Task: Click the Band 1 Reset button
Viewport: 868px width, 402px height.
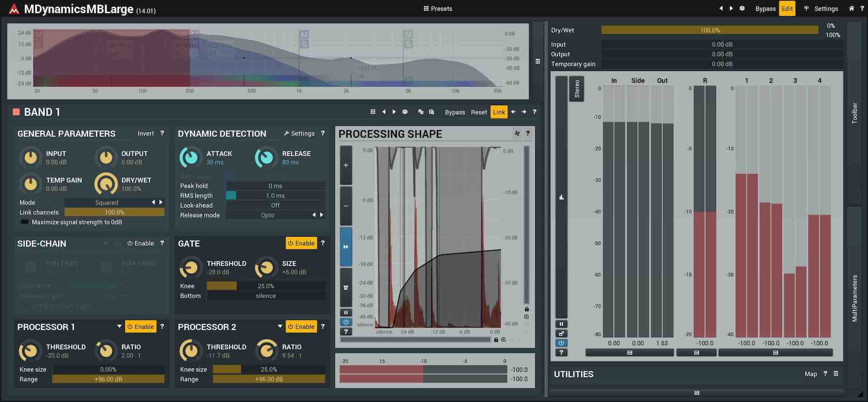Action: pyautogui.click(x=479, y=112)
